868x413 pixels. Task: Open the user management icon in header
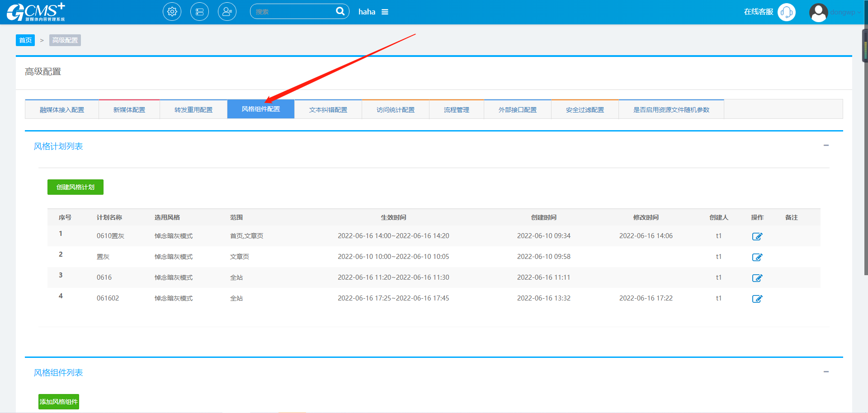pos(227,12)
